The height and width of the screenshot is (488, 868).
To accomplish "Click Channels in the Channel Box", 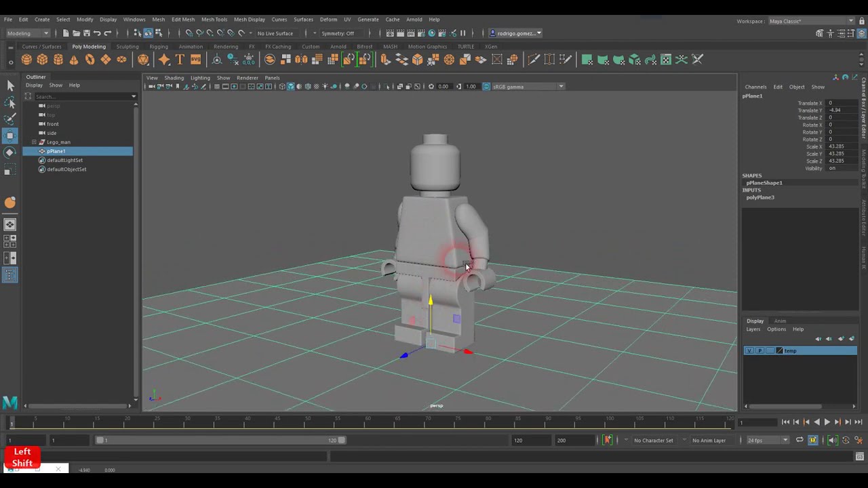I will click(x=755, y=87).
